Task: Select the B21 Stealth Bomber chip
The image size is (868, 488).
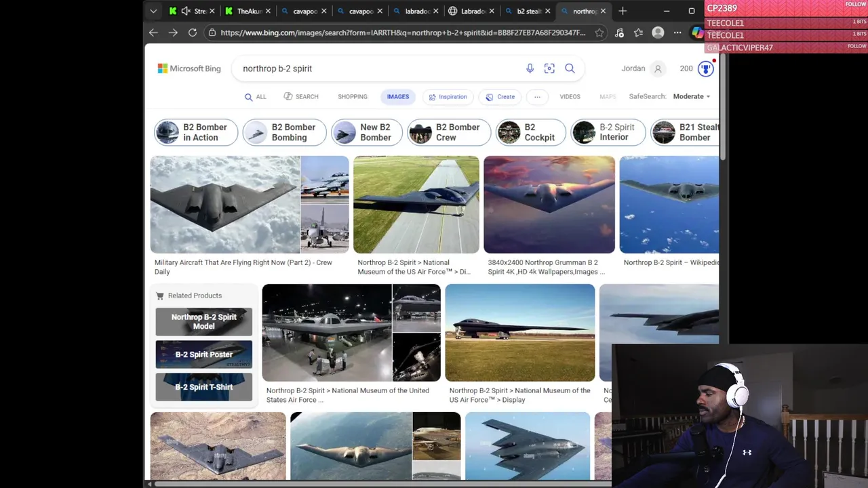Action: [685, 132]
